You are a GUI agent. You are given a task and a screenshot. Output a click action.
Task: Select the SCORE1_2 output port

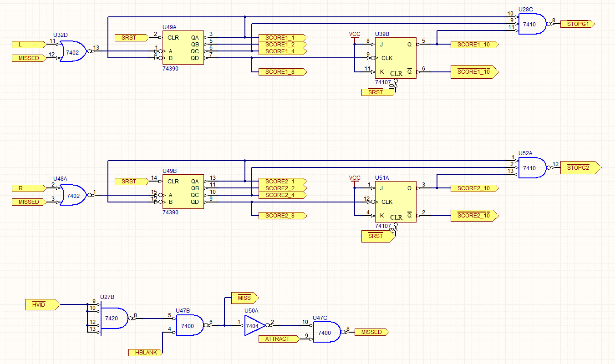coord(283,45)
